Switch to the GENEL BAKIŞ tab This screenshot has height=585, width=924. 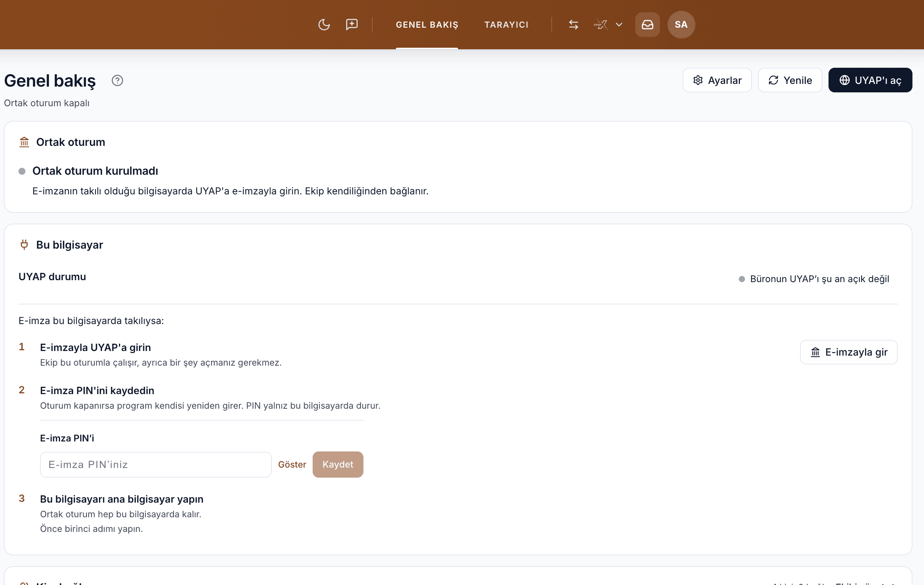(x=427, y=25)
